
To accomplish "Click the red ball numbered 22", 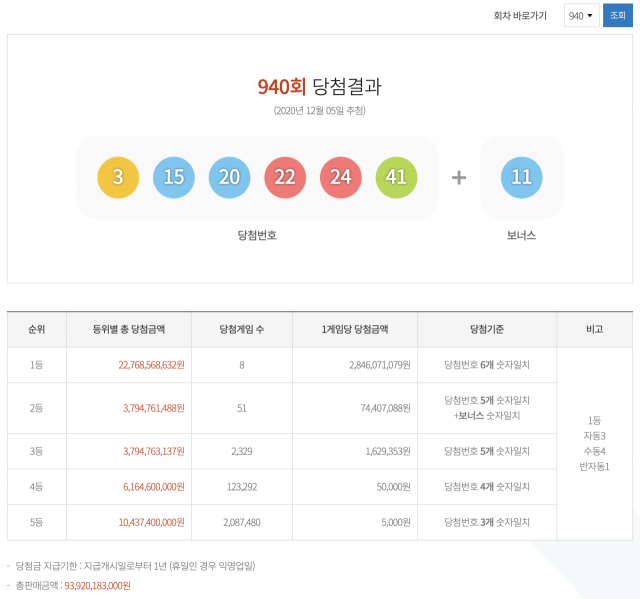I will pos(285,177).
